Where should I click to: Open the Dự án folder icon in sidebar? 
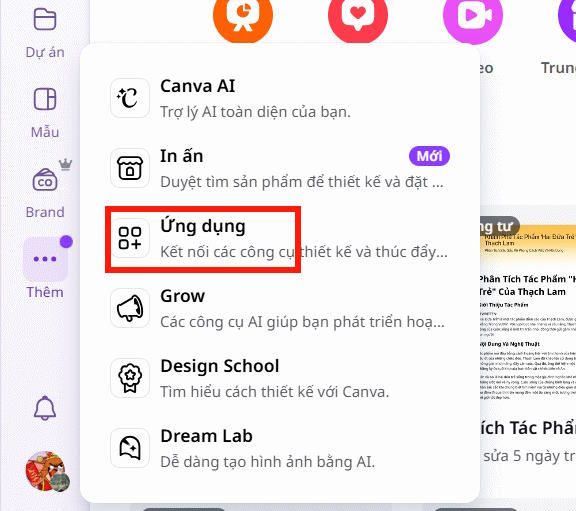tap(45, 19)
